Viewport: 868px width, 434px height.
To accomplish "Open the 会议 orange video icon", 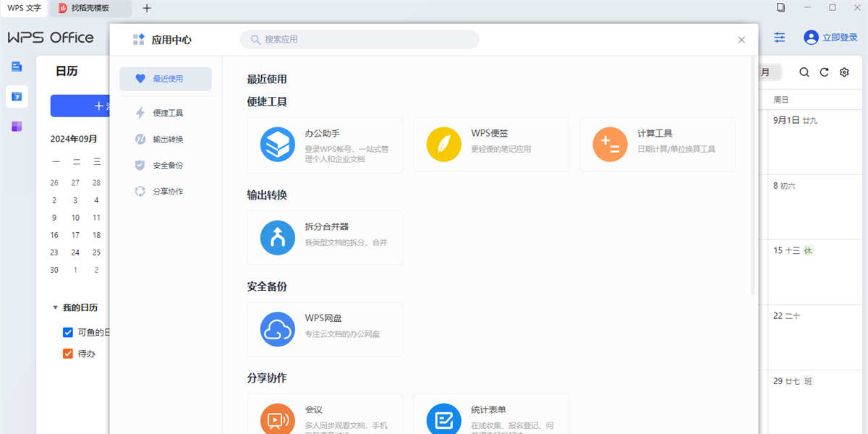I will [x=278, y=419].
